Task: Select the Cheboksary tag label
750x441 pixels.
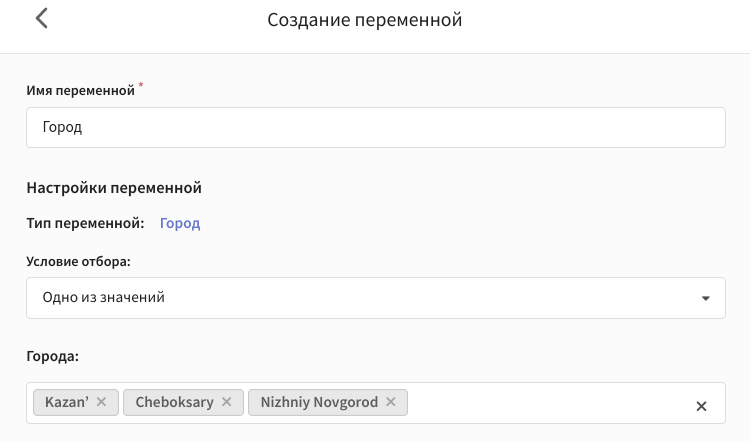Action: tap(175, 402)
